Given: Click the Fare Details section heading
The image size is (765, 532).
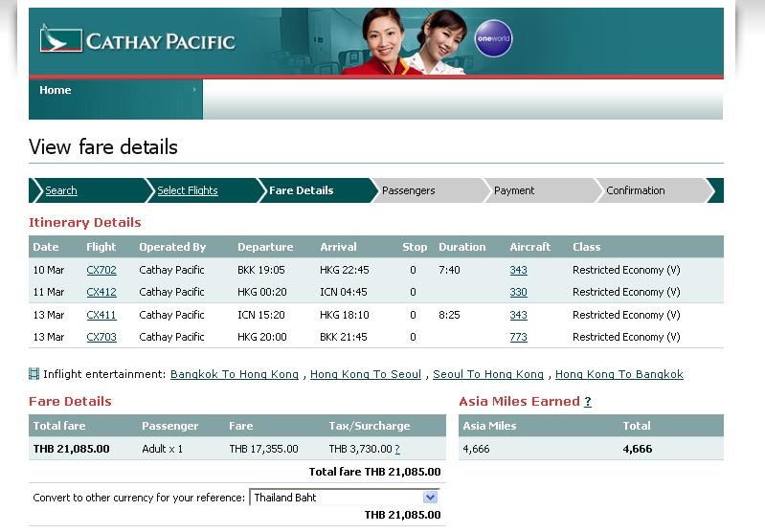Looking at the screenshot, I should [70, 401].
